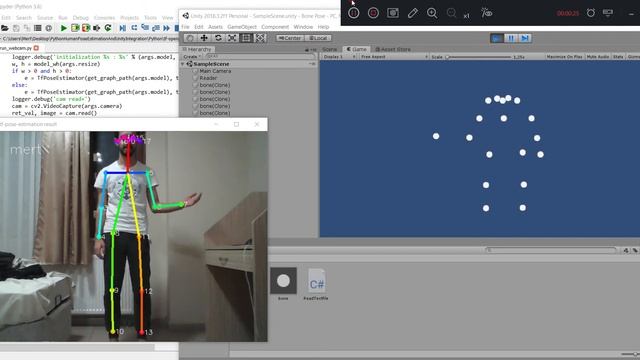The image size is (640, 360).
Task: Select Unity's Hand tool
Action: [189, 38]
